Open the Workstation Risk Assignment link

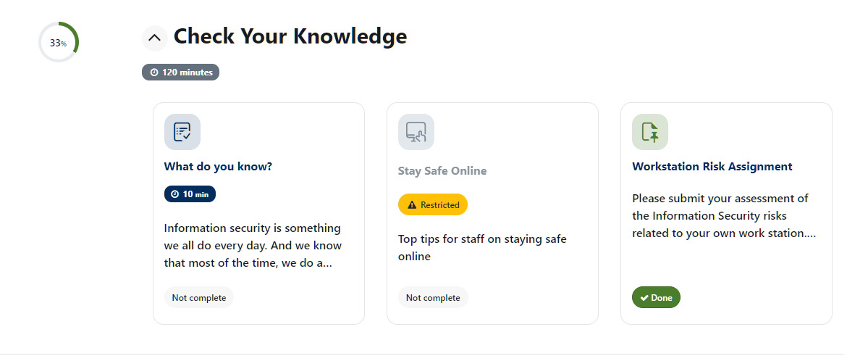712,166
